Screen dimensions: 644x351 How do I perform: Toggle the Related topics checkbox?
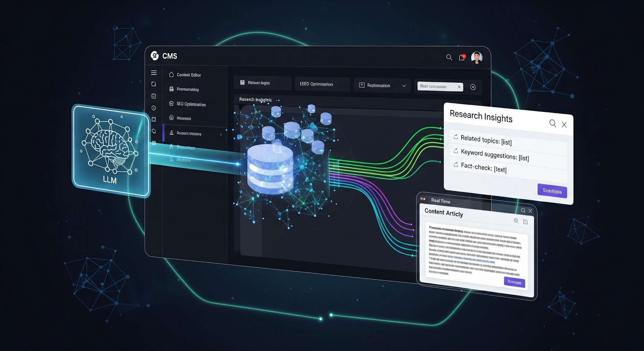(x=456, y=137)
